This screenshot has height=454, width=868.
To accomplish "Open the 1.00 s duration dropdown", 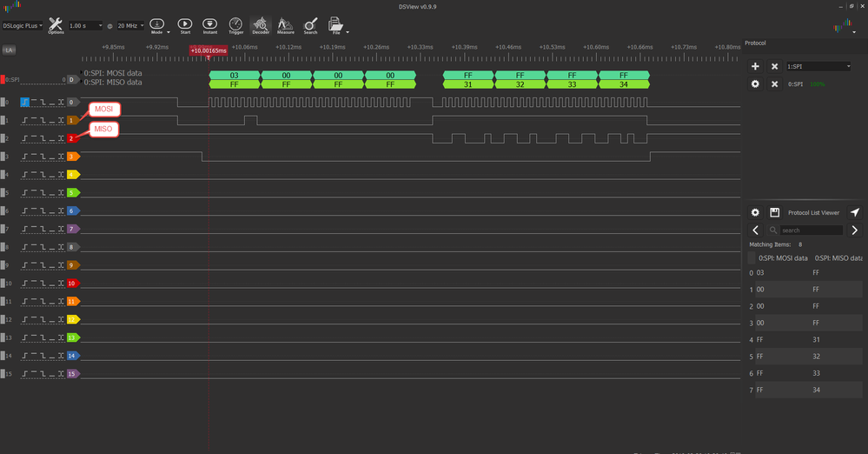I will click(85, 25).
